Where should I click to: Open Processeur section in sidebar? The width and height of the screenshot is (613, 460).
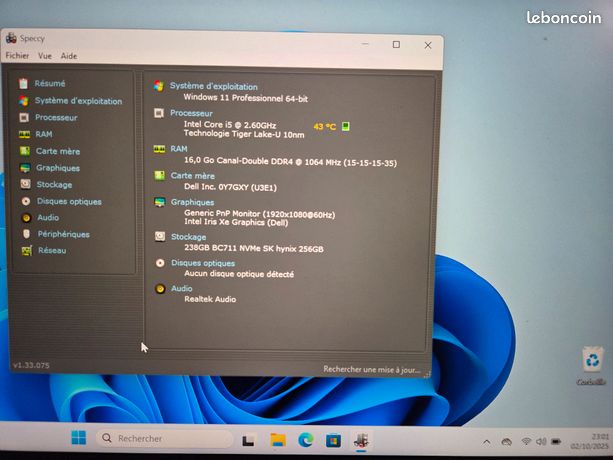point(55,118)
